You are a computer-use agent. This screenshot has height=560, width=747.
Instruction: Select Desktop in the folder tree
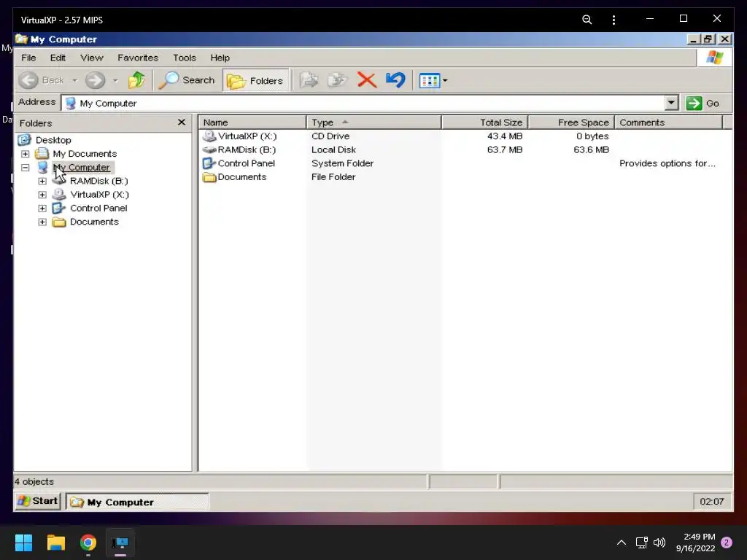(53, 140)
